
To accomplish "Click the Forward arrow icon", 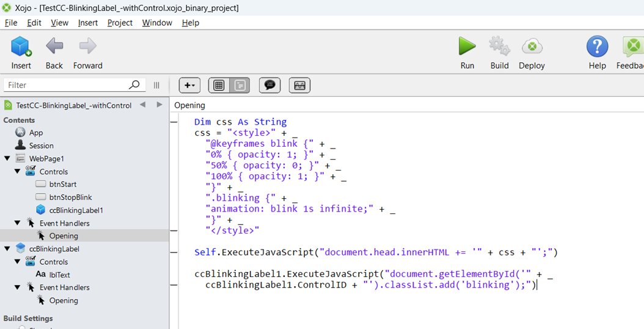I will click(x=87, y=46).
